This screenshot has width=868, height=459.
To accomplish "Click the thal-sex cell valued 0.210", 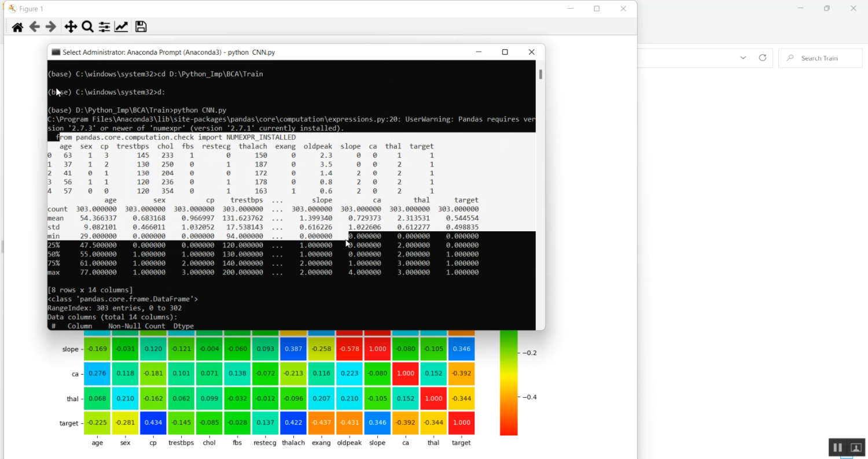I will (x=125, y=398).
